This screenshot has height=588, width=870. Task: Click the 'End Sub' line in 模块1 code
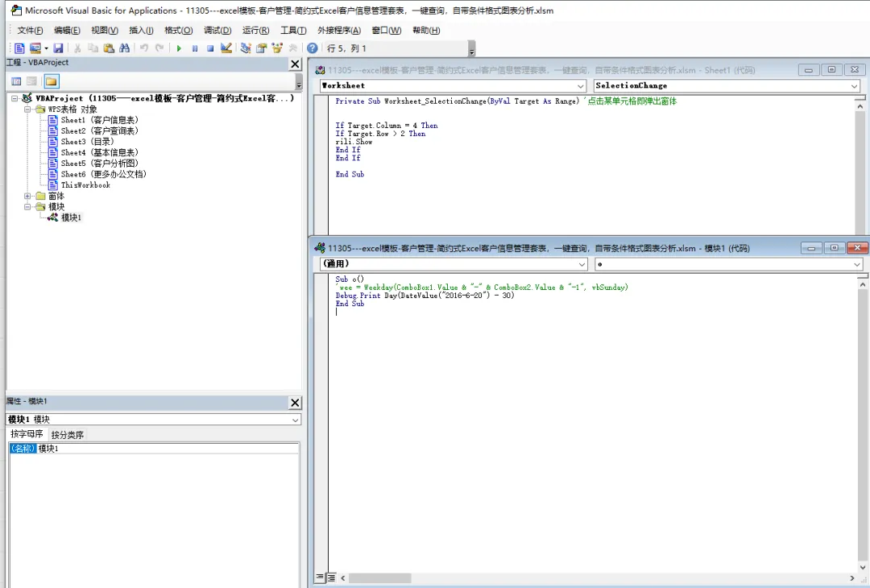(x=350, y=304)
